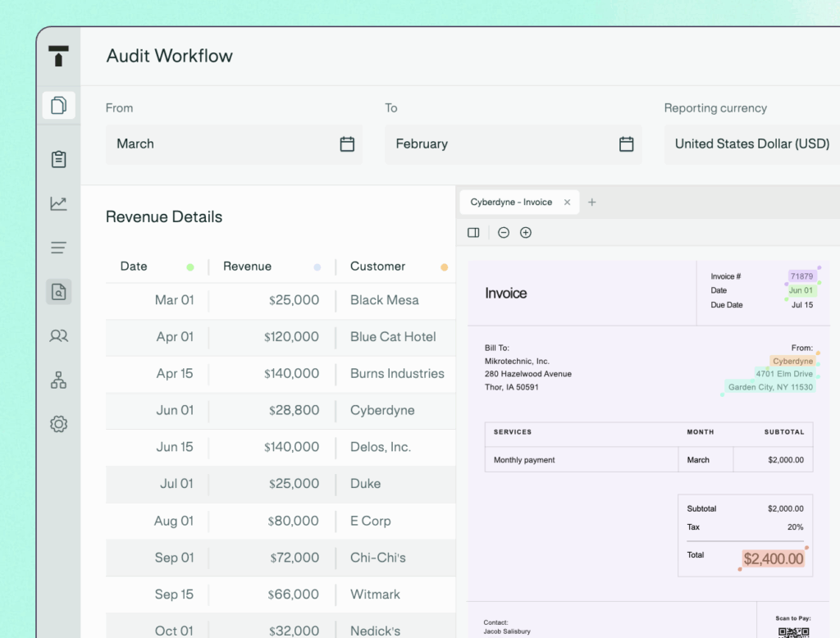Open the document search sidebar icon
The height and width of the screenshot is (638, 840).
click(58, 292)
